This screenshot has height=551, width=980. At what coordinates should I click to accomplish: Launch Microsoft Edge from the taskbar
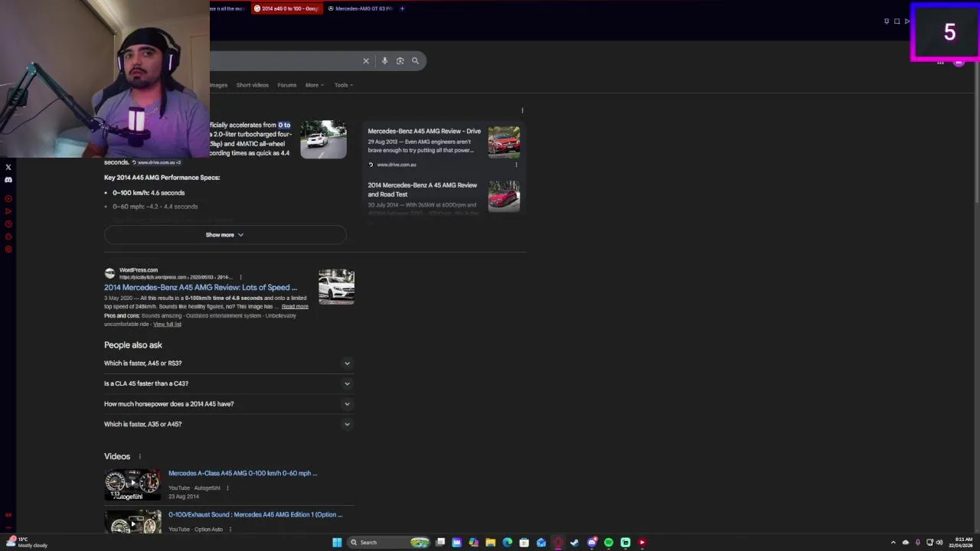coord(507,543)
